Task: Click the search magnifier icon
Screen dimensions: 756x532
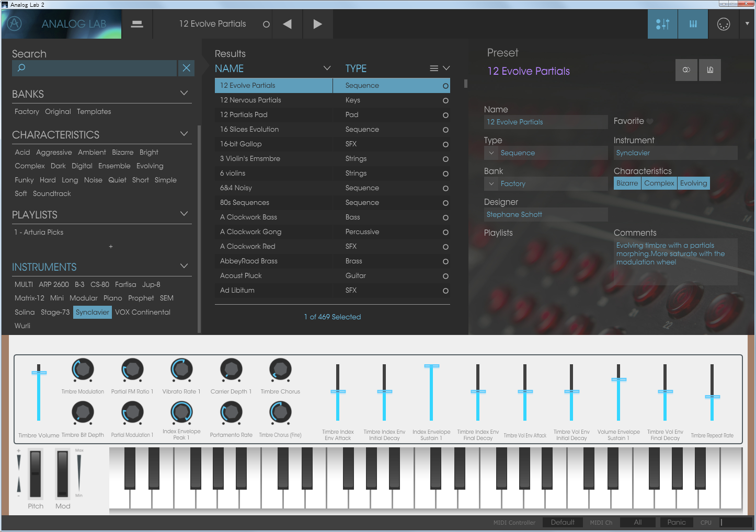Action: pos(21,68)
